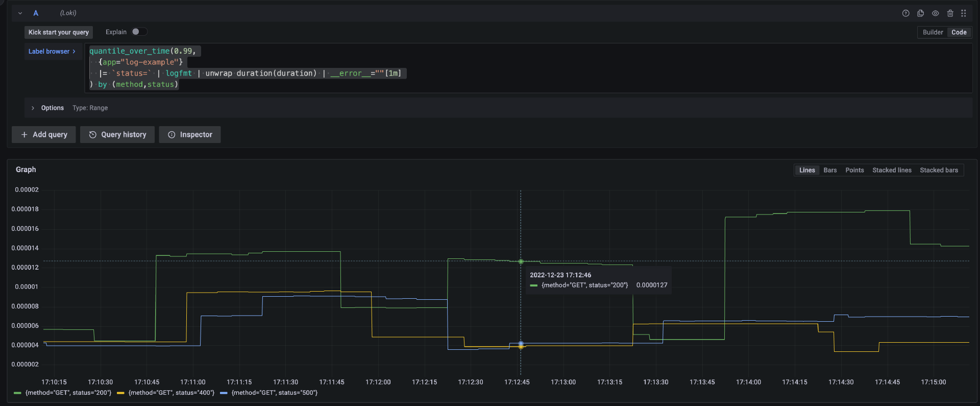Screen dimensions: 980x406
Task: Open the query Inspector
Action: (x=190, y=135)
